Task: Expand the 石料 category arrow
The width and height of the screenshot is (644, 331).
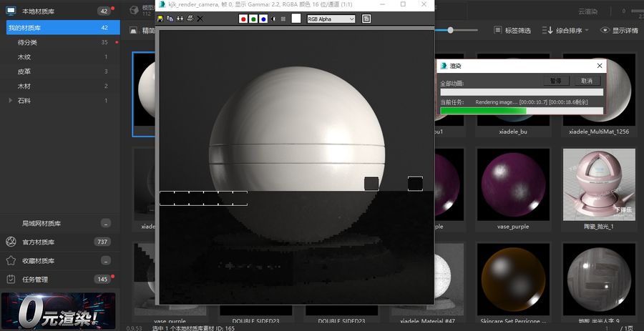Action: point(10,101)
